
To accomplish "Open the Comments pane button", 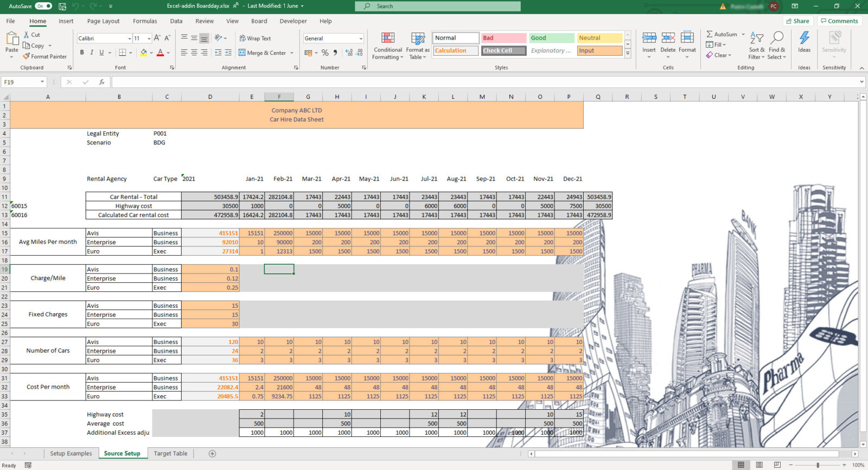I will tap(839, 21).
